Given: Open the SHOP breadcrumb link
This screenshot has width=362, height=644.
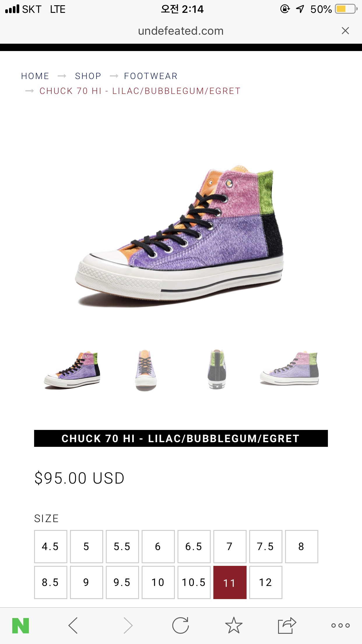Looking at the screenshot, I should (x=88, y=76).
